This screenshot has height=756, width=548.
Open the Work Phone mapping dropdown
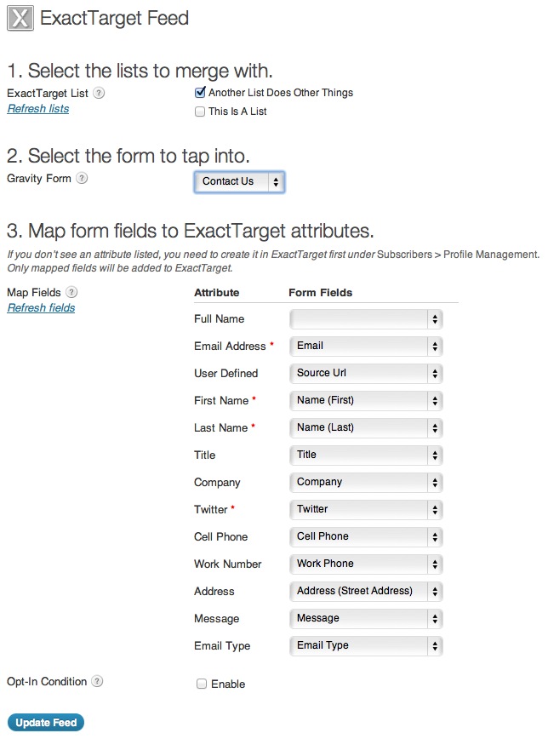366,564
